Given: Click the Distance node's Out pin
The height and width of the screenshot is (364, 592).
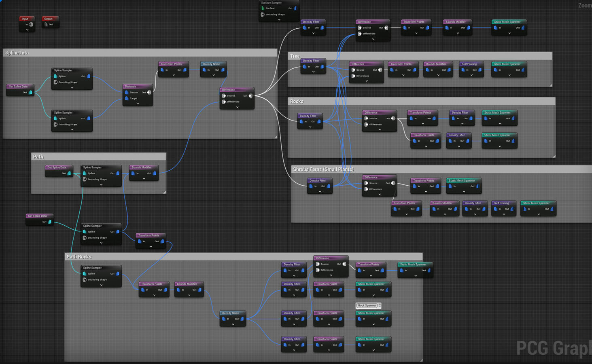Looking at the screenshot, I should (x=149, y=92).
